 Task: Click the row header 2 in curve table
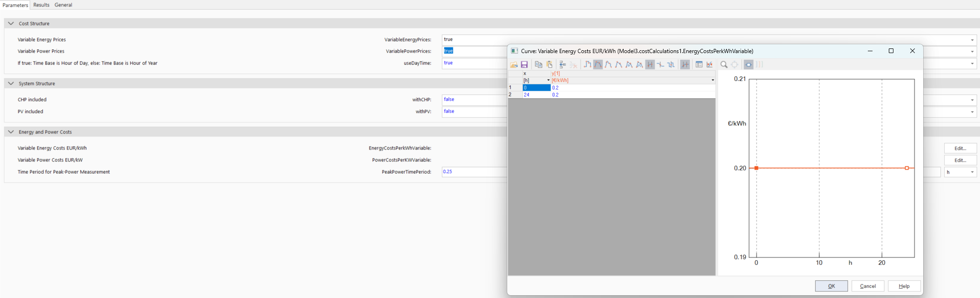[x=515, y=95]
